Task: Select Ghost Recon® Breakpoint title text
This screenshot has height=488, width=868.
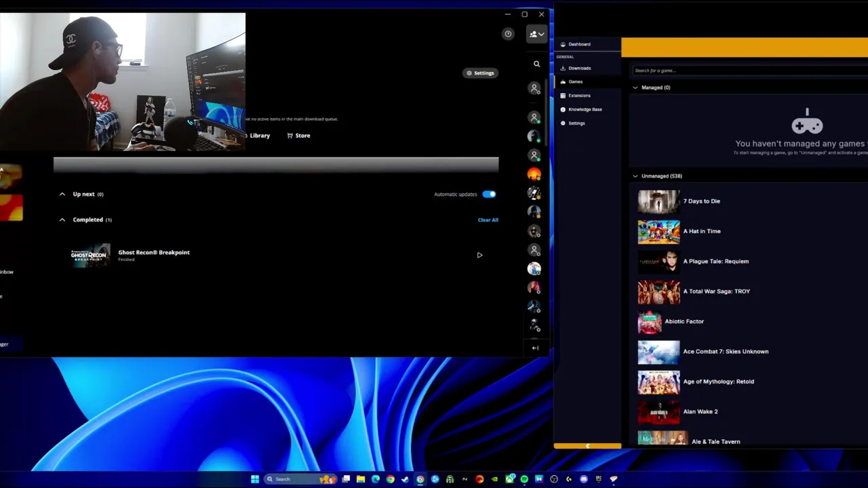Action: click(154, 252)
